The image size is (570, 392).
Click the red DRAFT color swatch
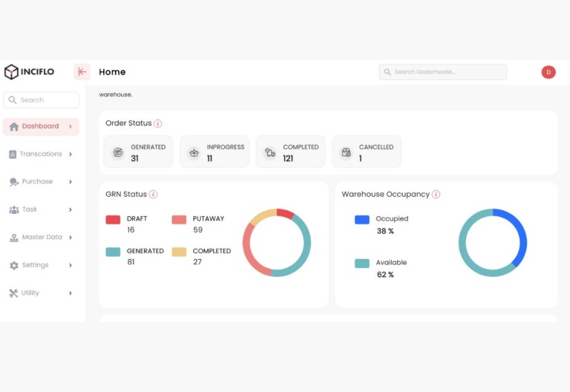[113, 220]
